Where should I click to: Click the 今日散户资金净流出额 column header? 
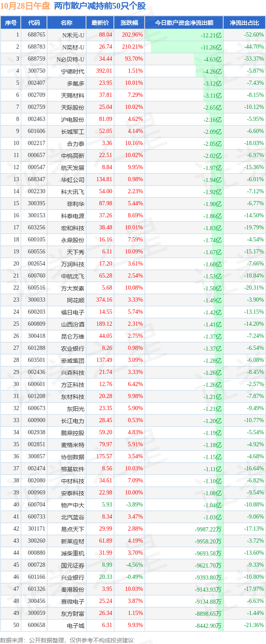pos(184,23)
